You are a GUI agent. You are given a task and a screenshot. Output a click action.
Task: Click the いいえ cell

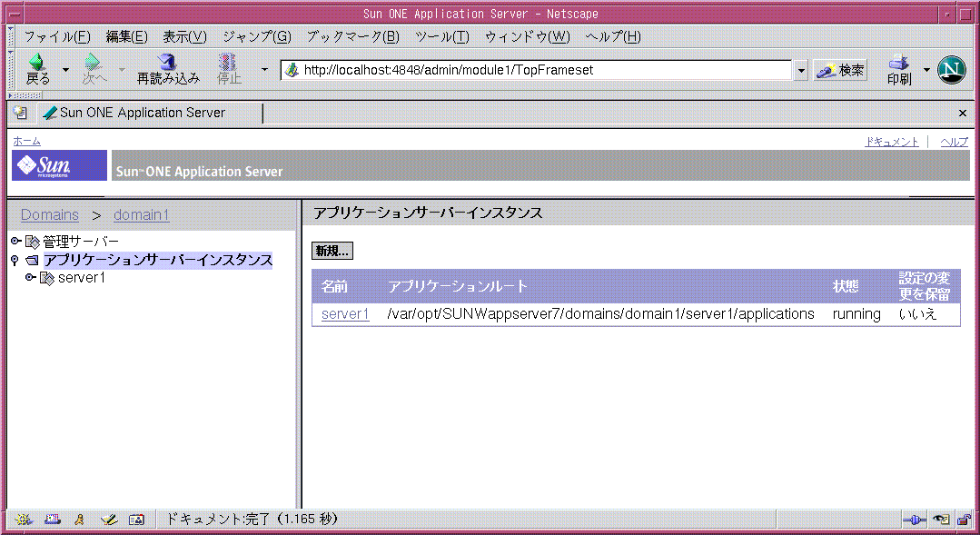pos(917,313)
